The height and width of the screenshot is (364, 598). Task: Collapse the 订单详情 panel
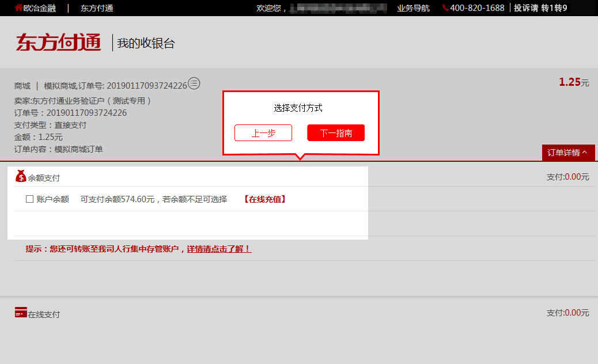tap(568, 153)
